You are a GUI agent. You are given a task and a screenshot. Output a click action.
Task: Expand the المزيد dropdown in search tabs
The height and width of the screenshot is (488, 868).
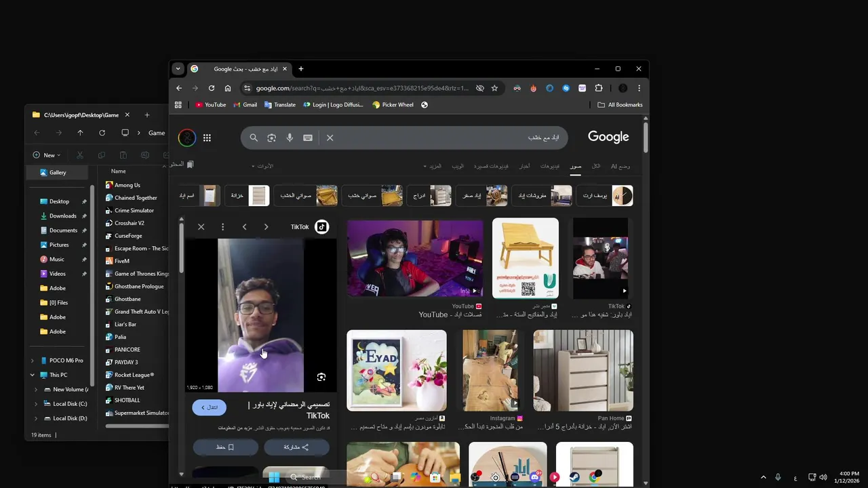click(433, 166)
